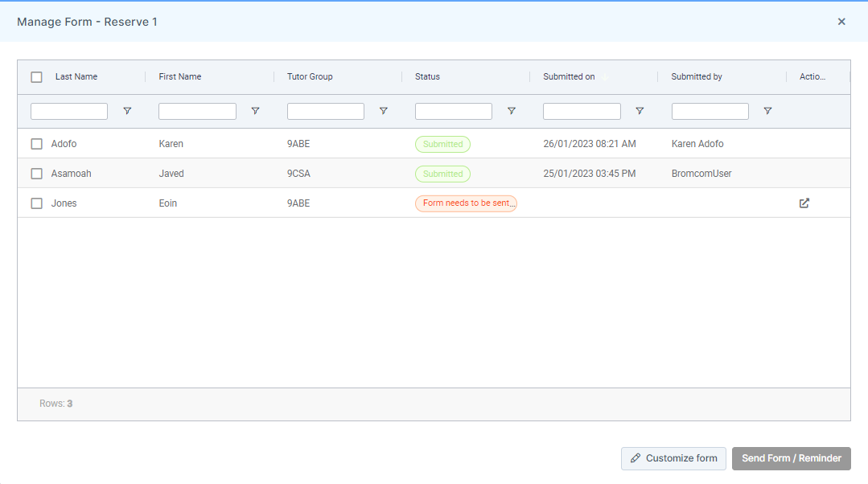
Task: Click the last name 'Asamoah'
Action: pos(71,174)
